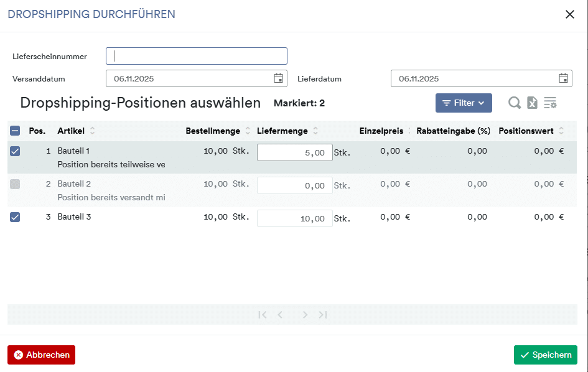This screenshot has width=588, height=372.
Task: Uncheck the Bauteil 3 row checkbox
Action: [x=15, y=217]
